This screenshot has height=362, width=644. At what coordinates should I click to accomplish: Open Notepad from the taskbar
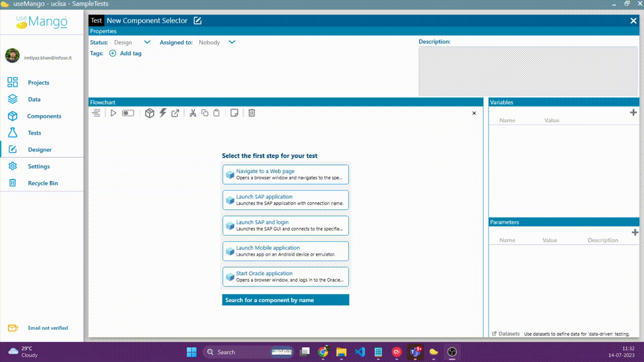pos(378,352)
